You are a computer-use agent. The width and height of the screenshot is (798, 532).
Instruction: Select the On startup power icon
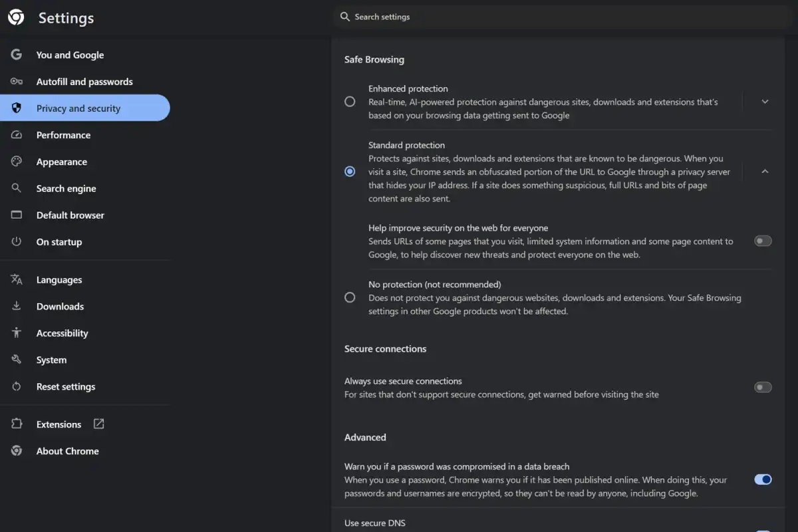click(16, 241)
